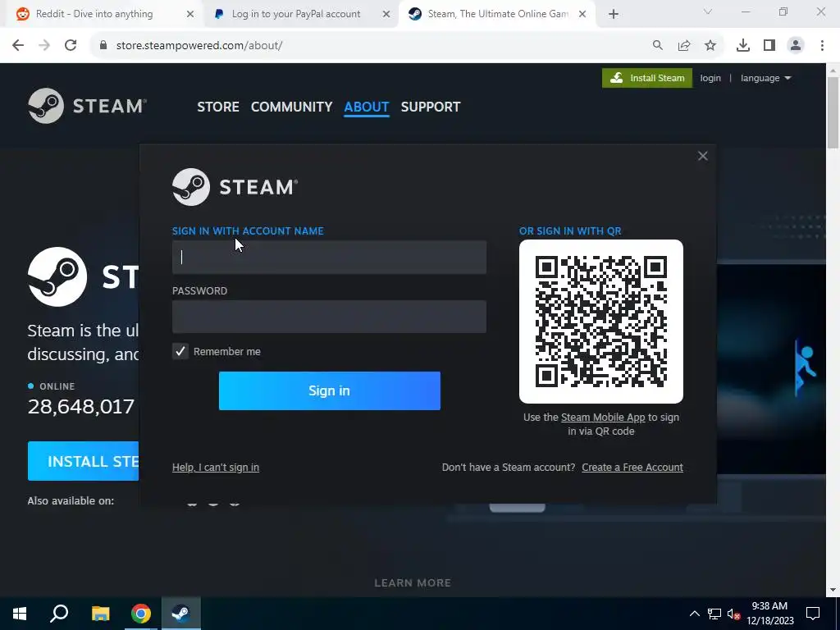Click the LEARN MORE text

coord(413,583)
